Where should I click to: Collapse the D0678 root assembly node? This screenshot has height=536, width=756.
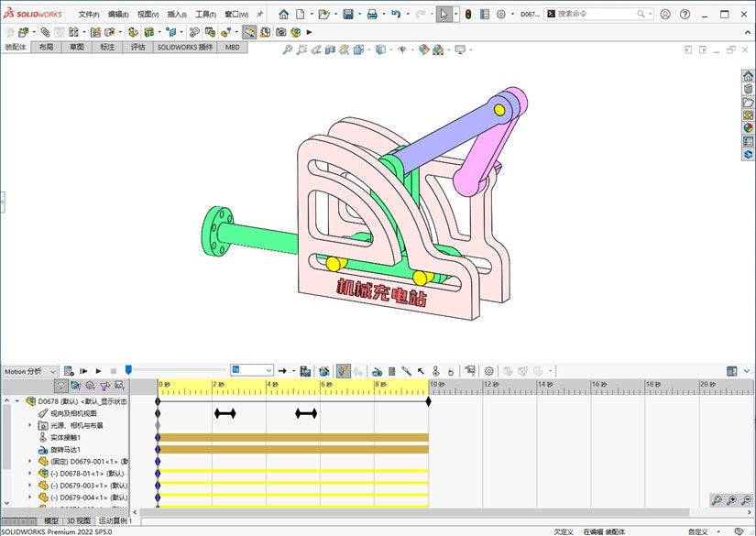(x=17, y=401)
